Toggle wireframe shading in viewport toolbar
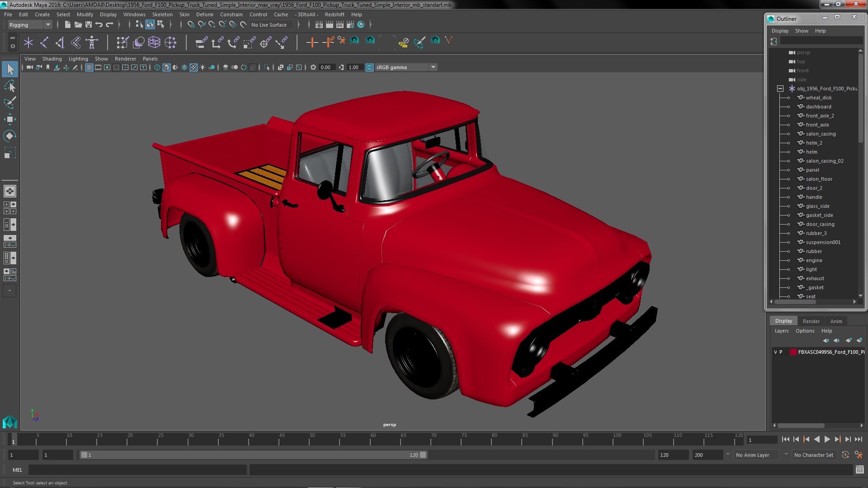 157,67
